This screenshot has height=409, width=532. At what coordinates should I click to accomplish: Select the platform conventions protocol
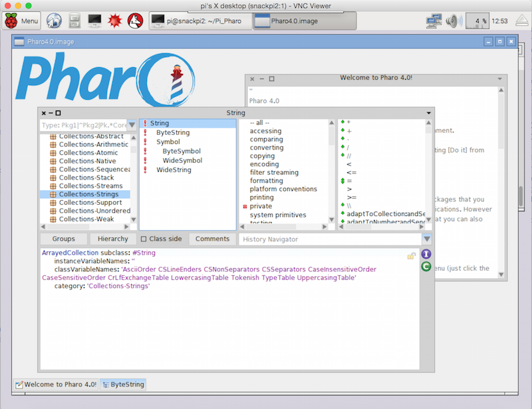click(x=283, y=189)
